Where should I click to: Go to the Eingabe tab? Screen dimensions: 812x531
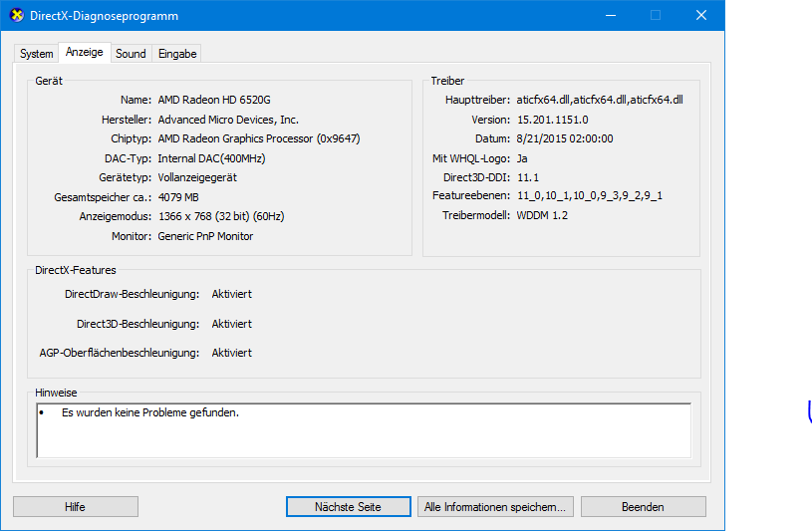[177, 54]
